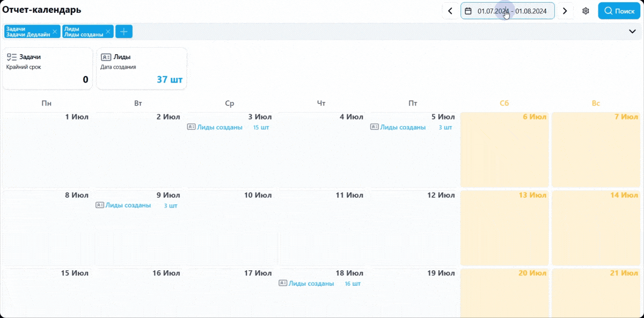Viewport: 644px width, 318px height.
Task: Click the Поиск search button
Action: click(619, 11)
